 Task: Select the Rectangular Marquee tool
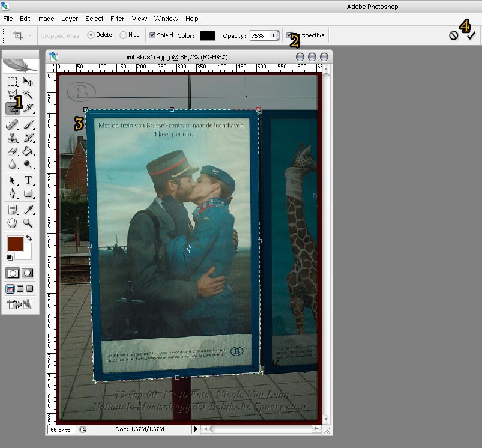(x=12, y=82)
